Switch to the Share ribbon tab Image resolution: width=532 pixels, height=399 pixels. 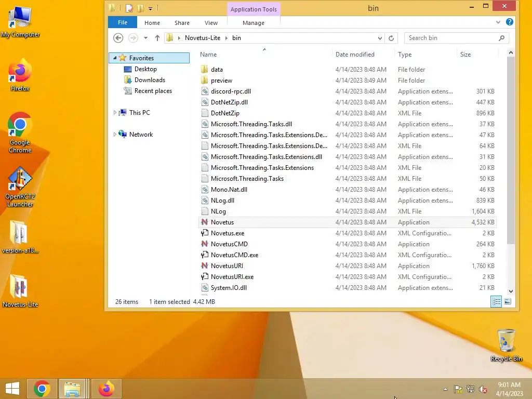click(x=182, y=23)
